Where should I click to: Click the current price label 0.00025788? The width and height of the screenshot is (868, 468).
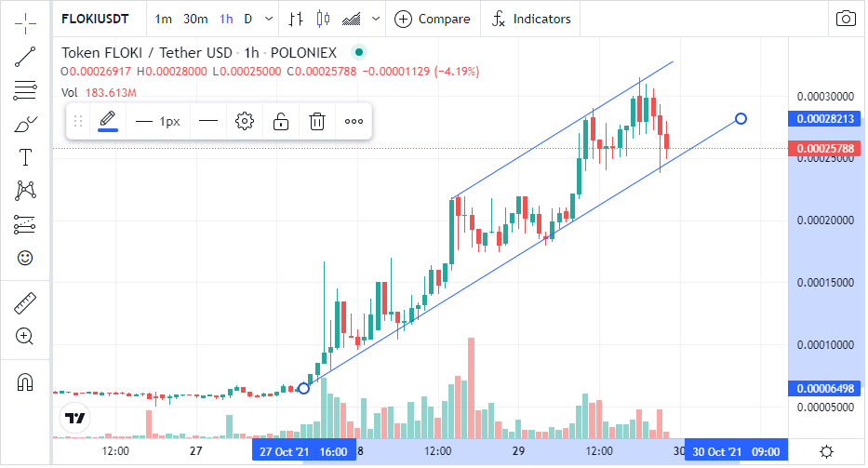click(825, 149)
